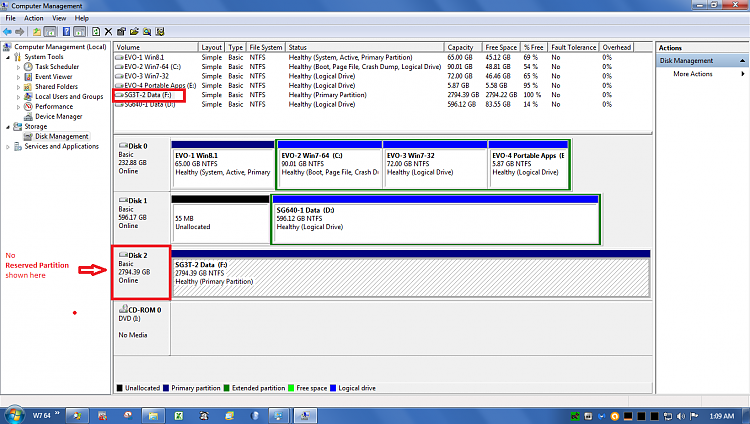Sort by the Volume column header

click(156, 47)
